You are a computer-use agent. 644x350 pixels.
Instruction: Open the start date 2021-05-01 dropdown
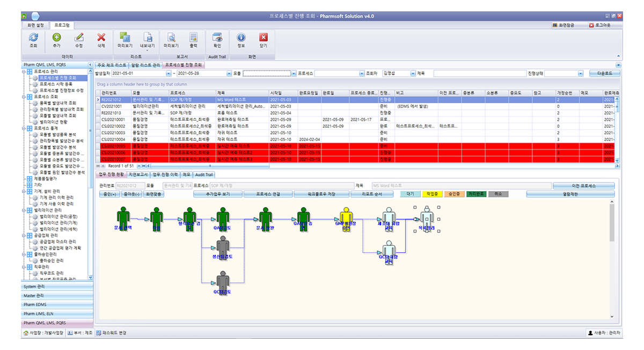coord(168,73)
